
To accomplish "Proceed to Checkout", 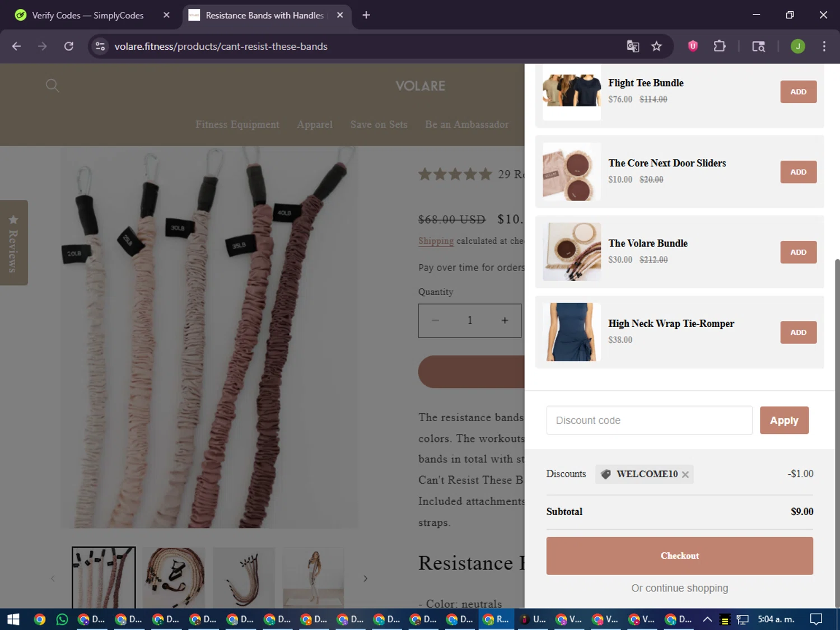I will (679, 556).
